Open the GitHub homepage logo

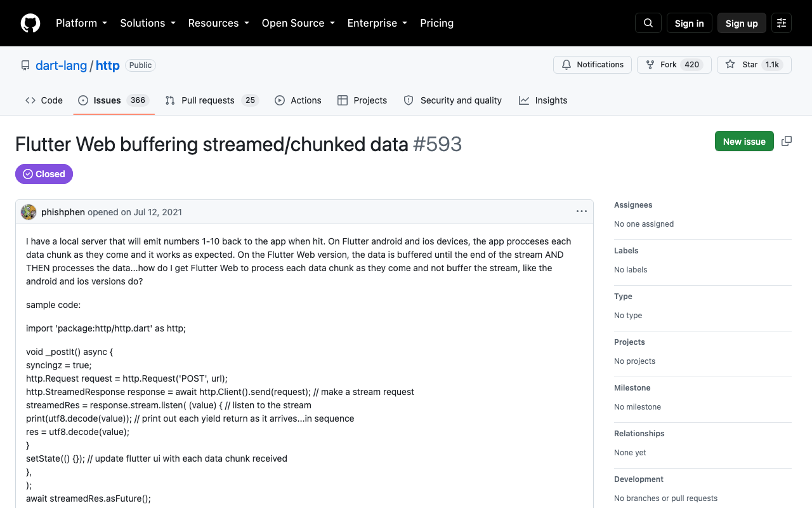(30, 23)
